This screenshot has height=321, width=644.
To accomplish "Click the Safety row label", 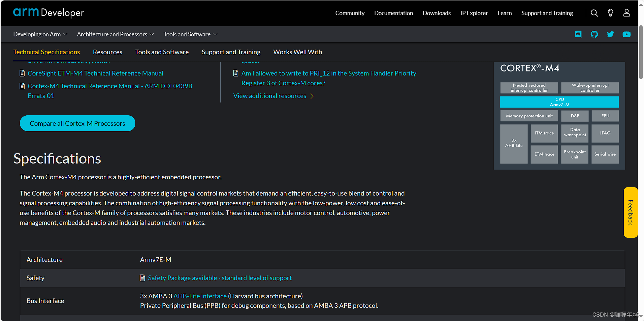I will click(x=35, y=278).
